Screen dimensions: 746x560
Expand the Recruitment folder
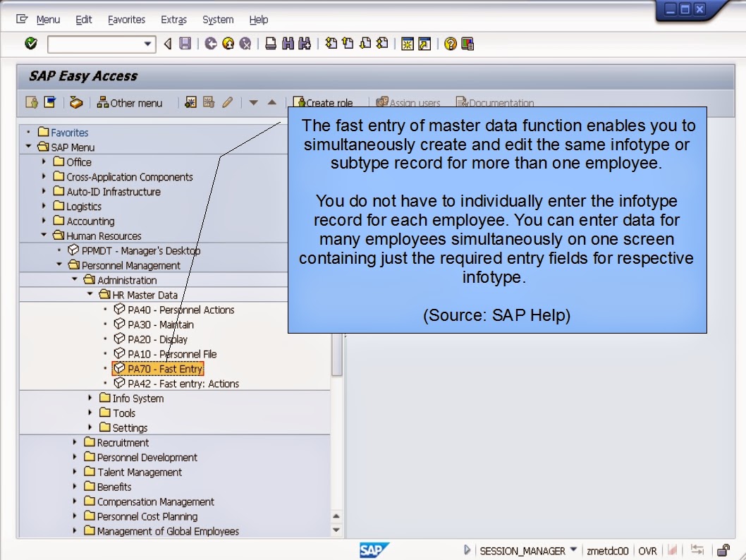click(75, 442)
